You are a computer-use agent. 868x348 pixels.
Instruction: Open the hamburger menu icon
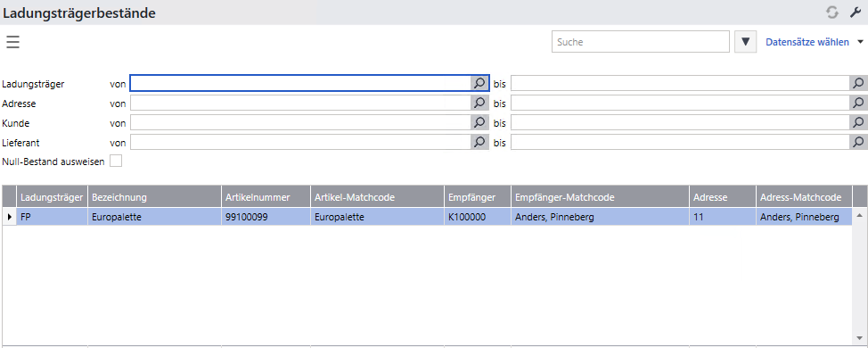point(12,42)
